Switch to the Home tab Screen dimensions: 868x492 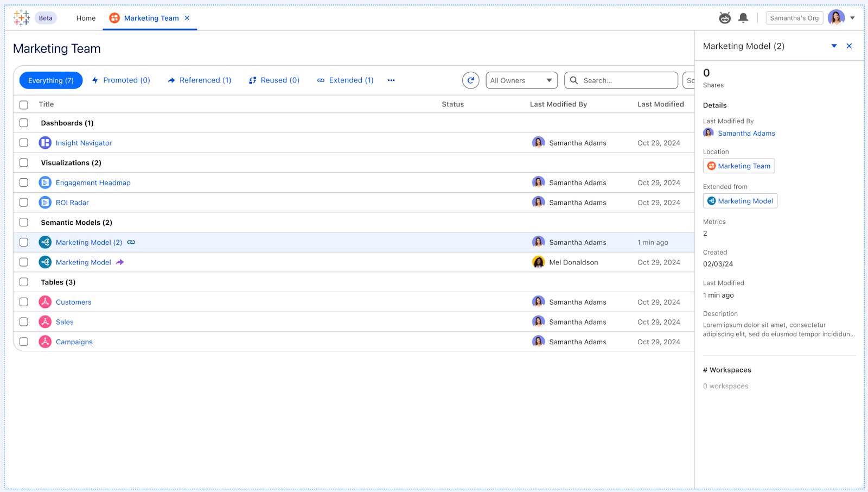click(85, 18)
